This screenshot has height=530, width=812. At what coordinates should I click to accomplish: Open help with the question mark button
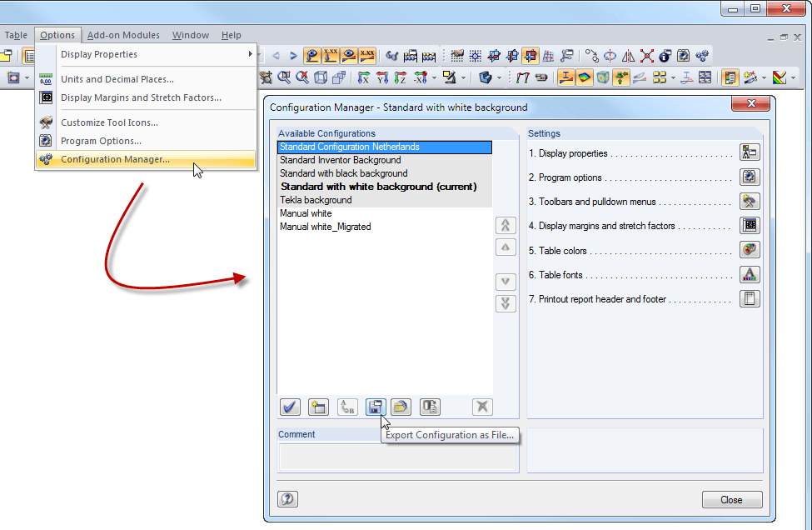[287, 499]
